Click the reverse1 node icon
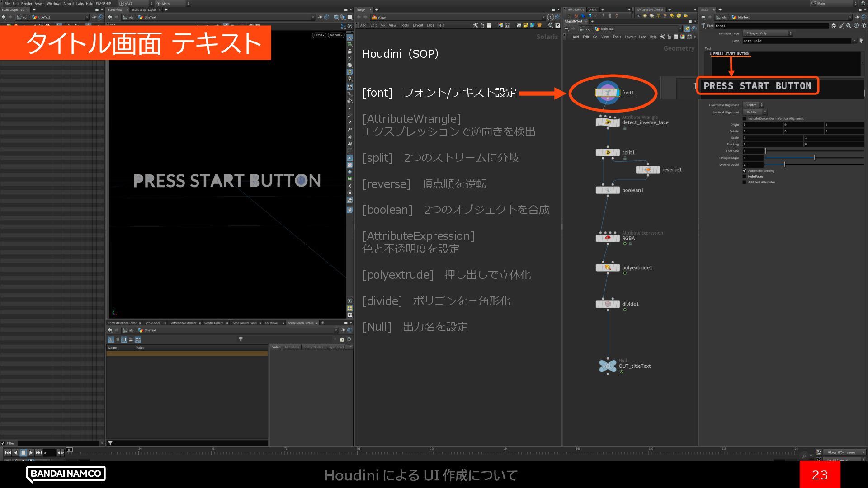 (x=647, y=169)
